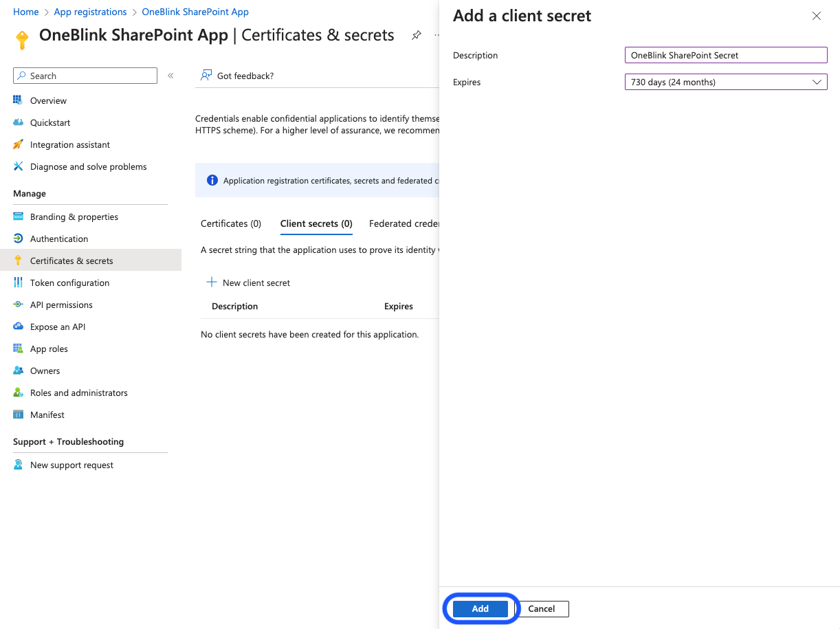Screen dimensions: 840x629
Task: Click the Cancel button
Action: tap(542, 608)
